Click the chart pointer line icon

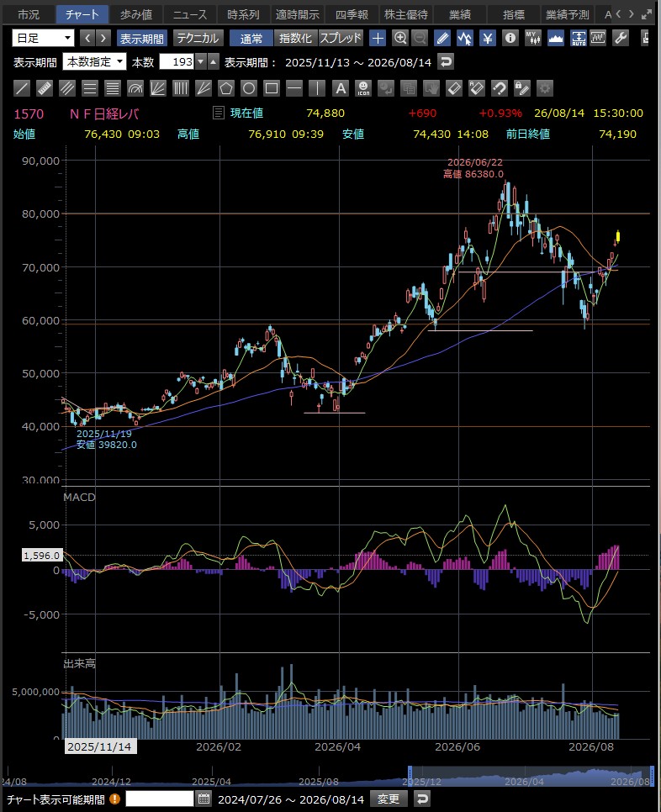pos(465,39)
